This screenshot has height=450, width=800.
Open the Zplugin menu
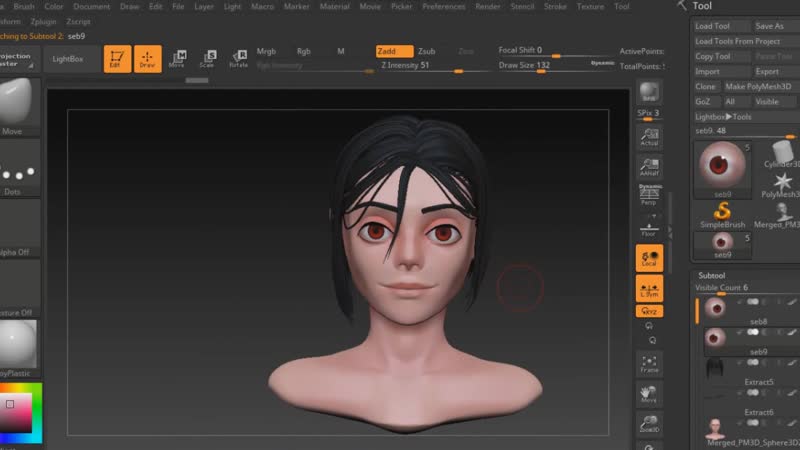(x=43, y=21)
